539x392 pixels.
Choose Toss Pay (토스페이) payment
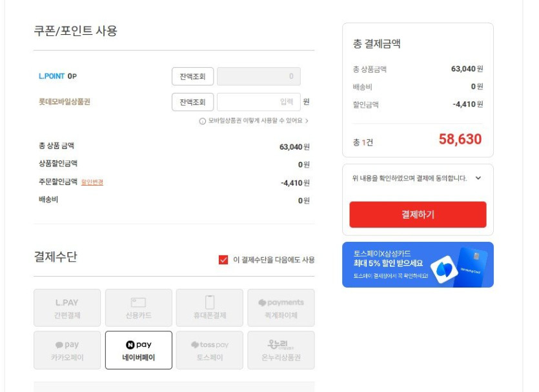(x=209, y=350)
